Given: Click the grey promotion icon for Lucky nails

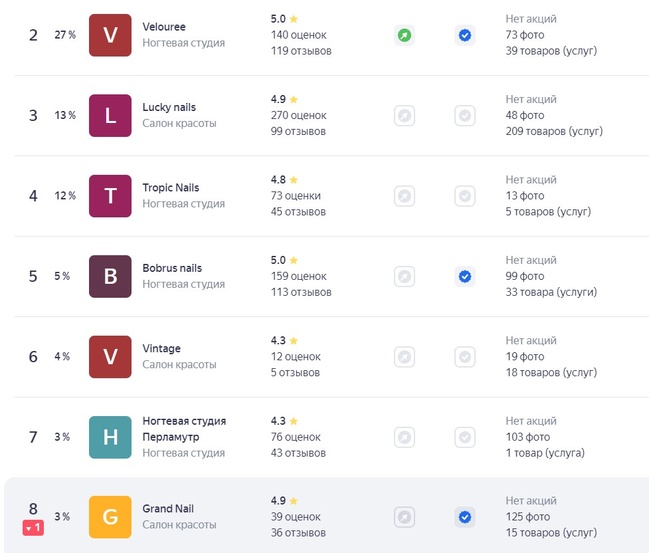Looking at the screenshot, I should pyautogui.click(x=404, y=115).
